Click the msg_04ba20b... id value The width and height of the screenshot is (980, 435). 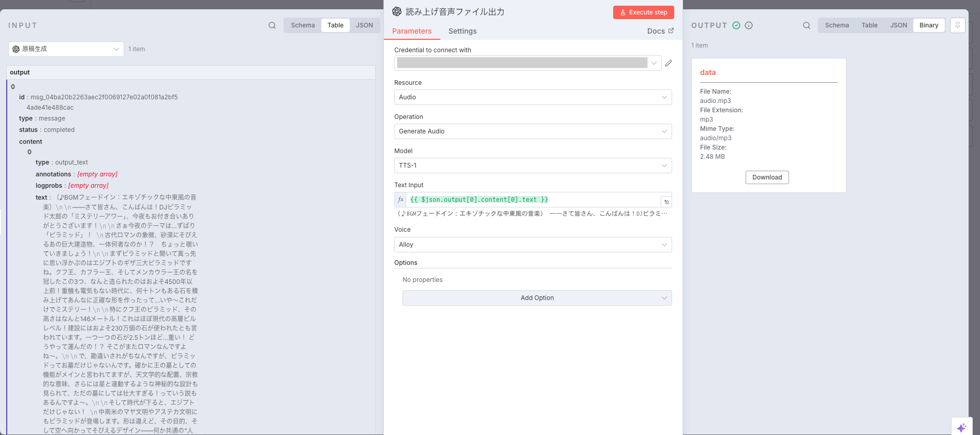tap(103, 102)
